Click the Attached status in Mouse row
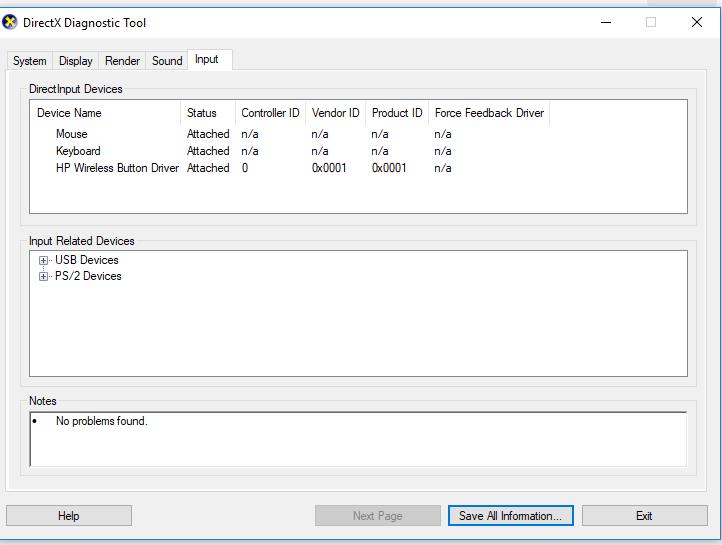Viewport: 722px width, 545px height. (208, 134)
